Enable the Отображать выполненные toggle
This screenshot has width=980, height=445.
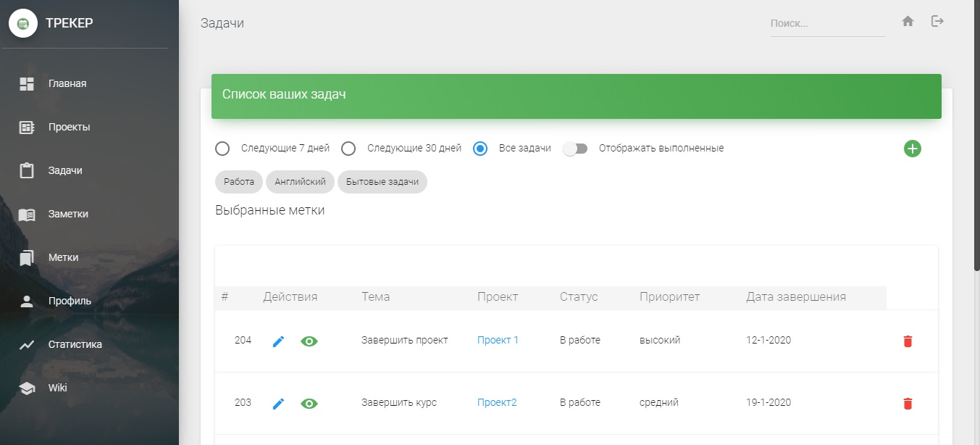tap(576, 148)
